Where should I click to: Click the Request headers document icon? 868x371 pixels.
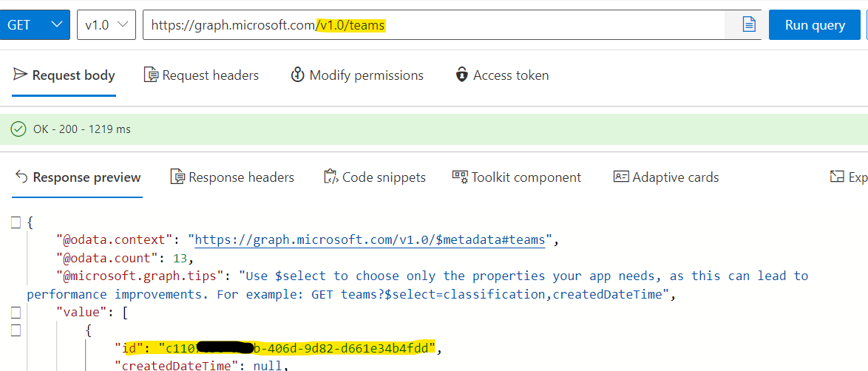(151, 75)
